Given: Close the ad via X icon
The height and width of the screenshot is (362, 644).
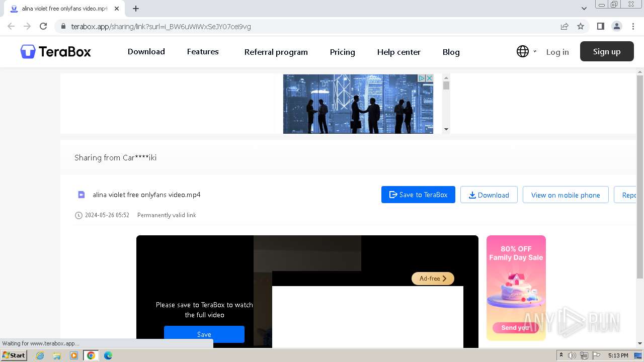Looking at the screenshot, I should pos(430,78).
